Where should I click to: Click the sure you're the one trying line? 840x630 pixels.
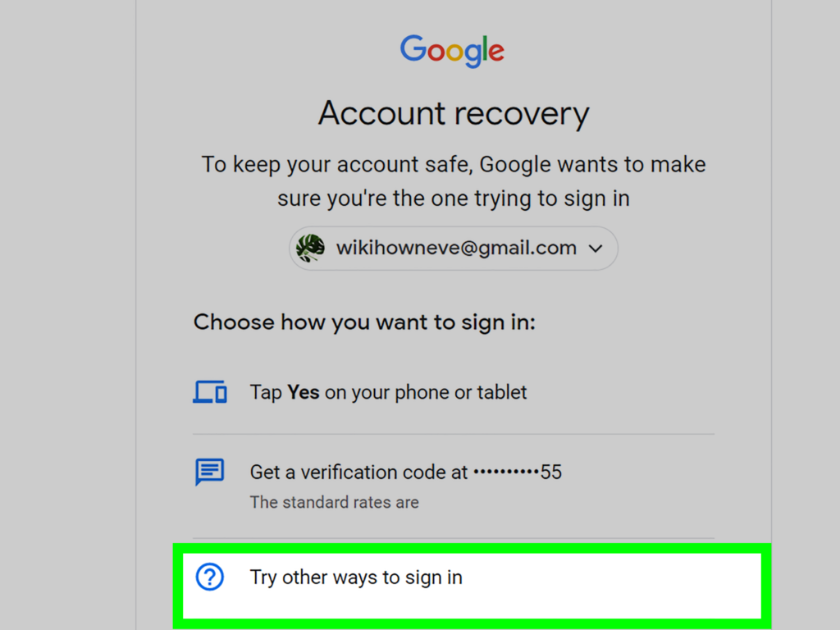point(453,199)
